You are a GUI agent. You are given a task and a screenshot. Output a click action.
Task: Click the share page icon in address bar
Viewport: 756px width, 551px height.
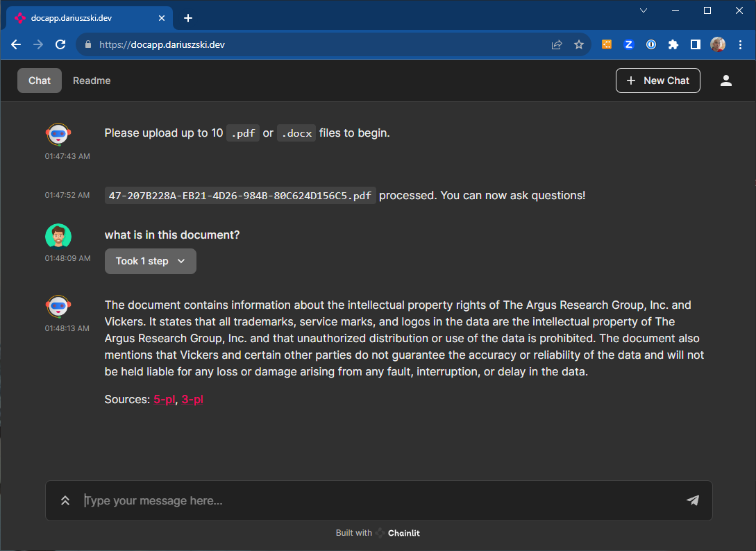556,44
